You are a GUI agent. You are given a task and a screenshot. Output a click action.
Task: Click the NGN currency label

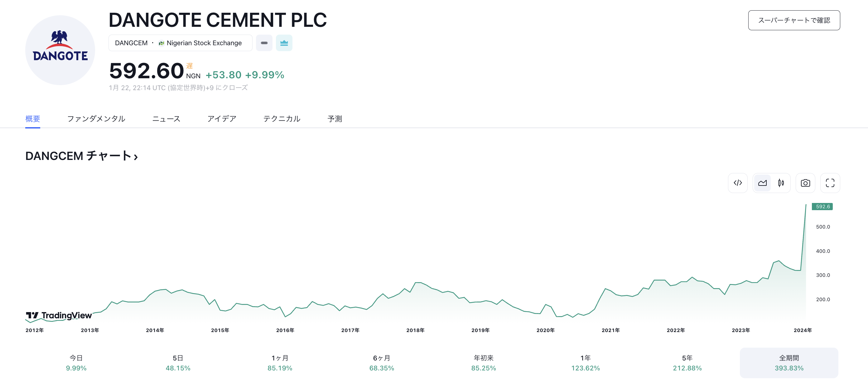193,76
